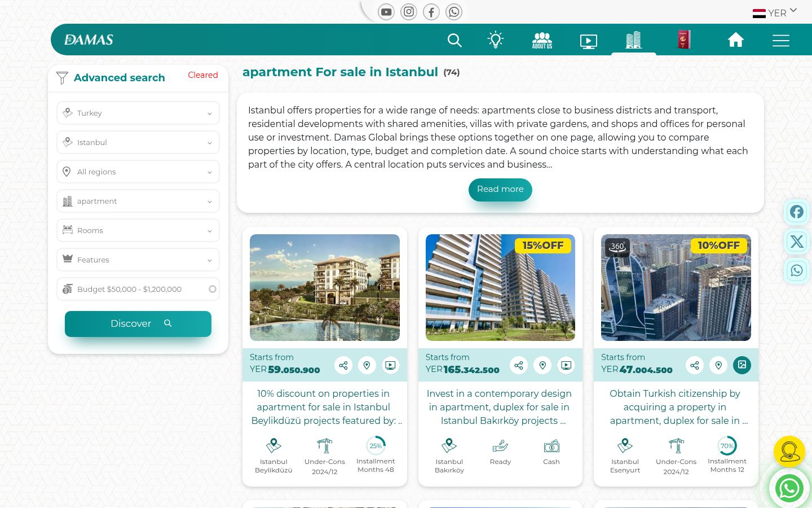The height and width of the screenshot is (508, 812).
Task: Click the Budget range field
Action: tap(138, 289)
